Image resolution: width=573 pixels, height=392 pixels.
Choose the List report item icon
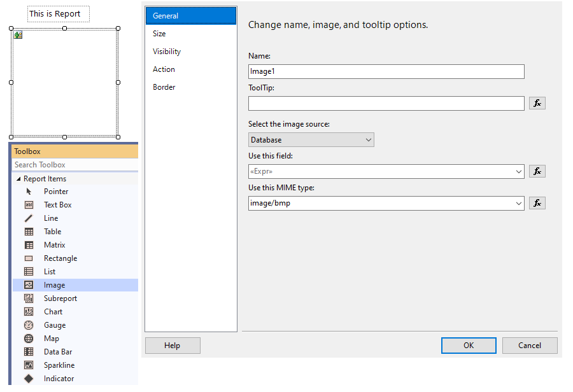pyautogui.click(x=29, y=272)
